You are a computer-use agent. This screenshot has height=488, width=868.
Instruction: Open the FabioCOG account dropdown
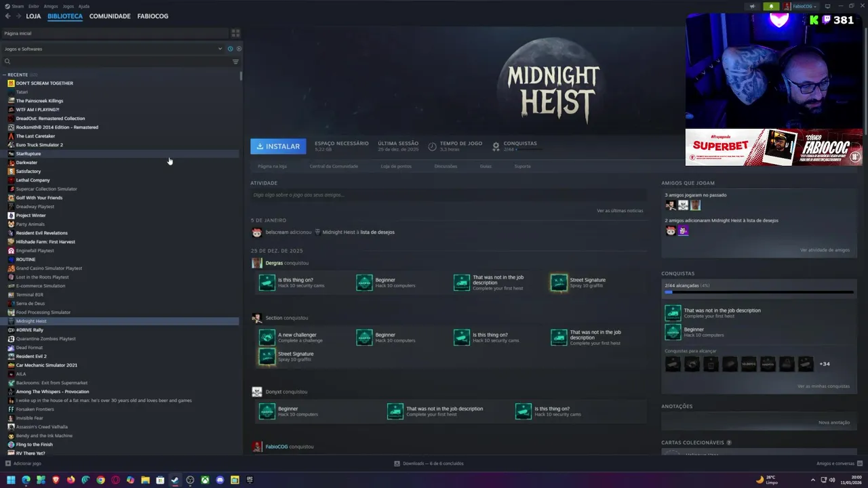click(802, 6)
